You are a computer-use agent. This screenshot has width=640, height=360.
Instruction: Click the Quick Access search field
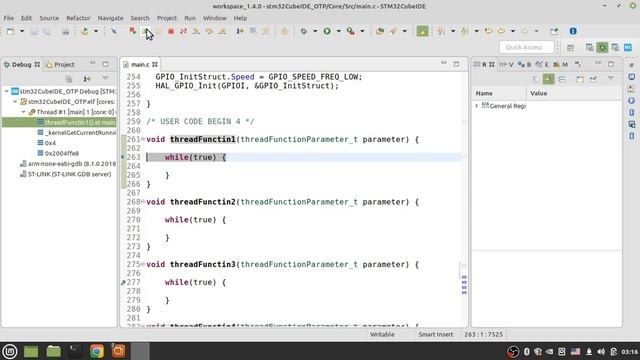click(x=527, y=47)
